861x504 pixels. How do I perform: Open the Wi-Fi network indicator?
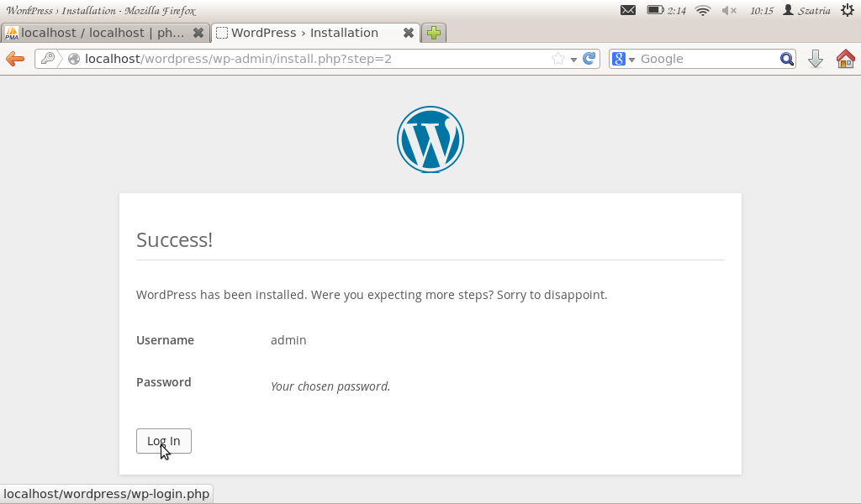703,10
